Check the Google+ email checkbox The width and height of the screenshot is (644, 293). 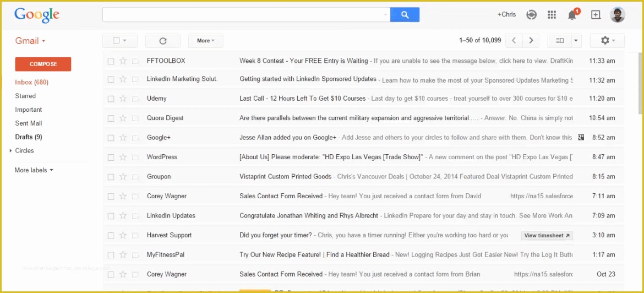[x=111, y=138]
